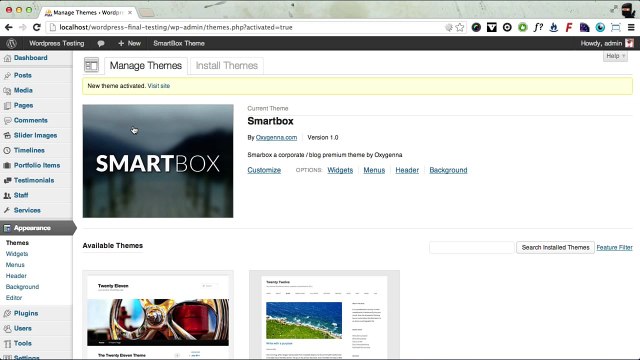Click the browser back arrow
640x360 pixels.
click(x=9, y=27)
